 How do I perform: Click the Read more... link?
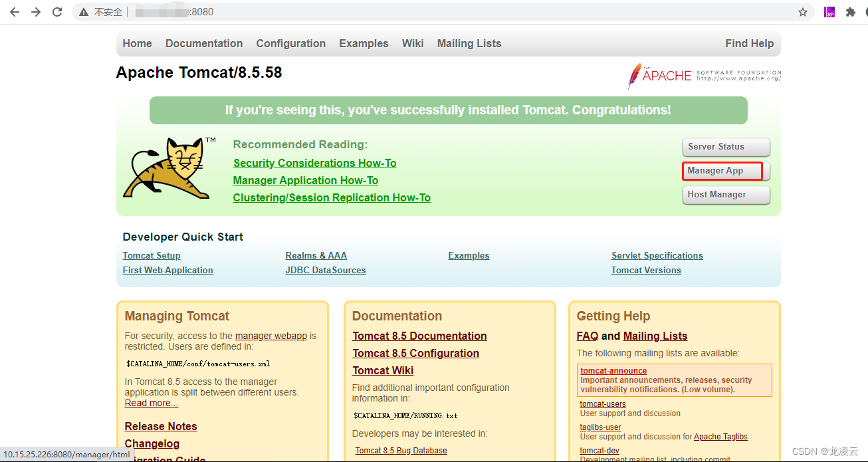tap(152, 404)
